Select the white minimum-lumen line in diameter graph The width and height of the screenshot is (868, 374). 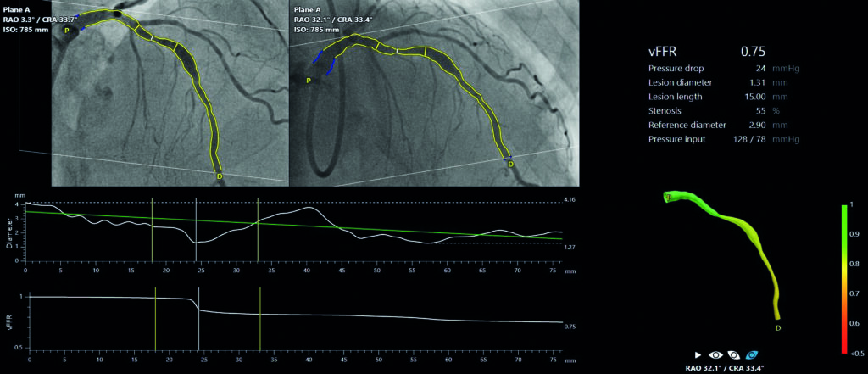(197, 229)
